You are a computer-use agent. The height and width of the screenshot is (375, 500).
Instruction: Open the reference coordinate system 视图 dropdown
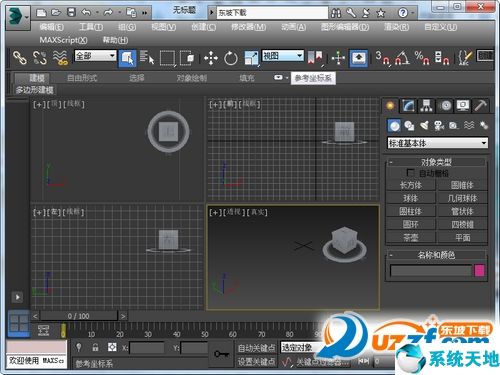click(x=283, y=55)
